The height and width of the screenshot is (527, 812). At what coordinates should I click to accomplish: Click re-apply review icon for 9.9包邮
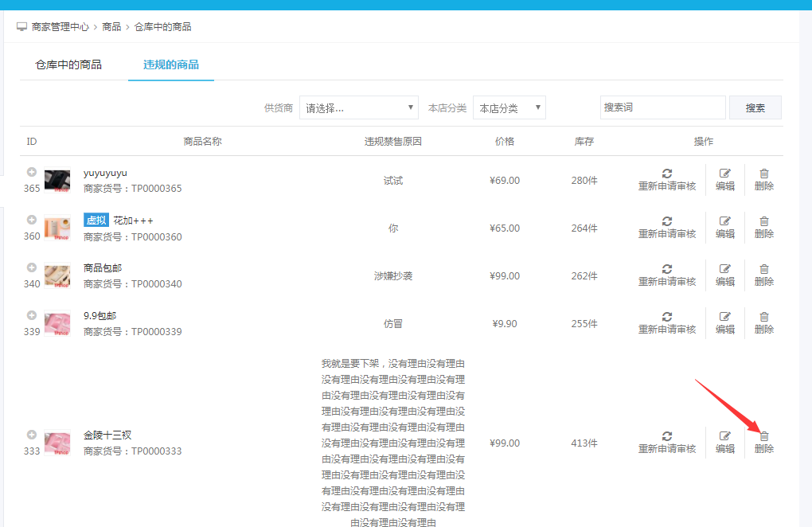point(667,317)
